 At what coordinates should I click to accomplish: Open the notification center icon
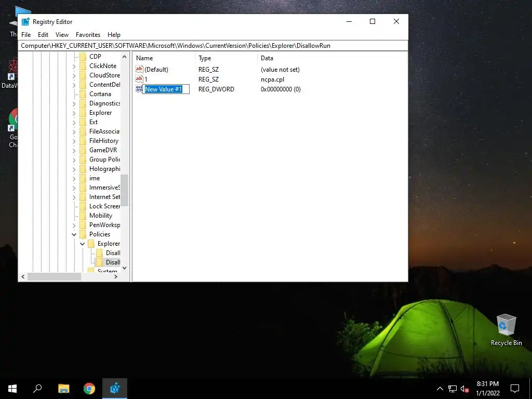pos(515,389)
